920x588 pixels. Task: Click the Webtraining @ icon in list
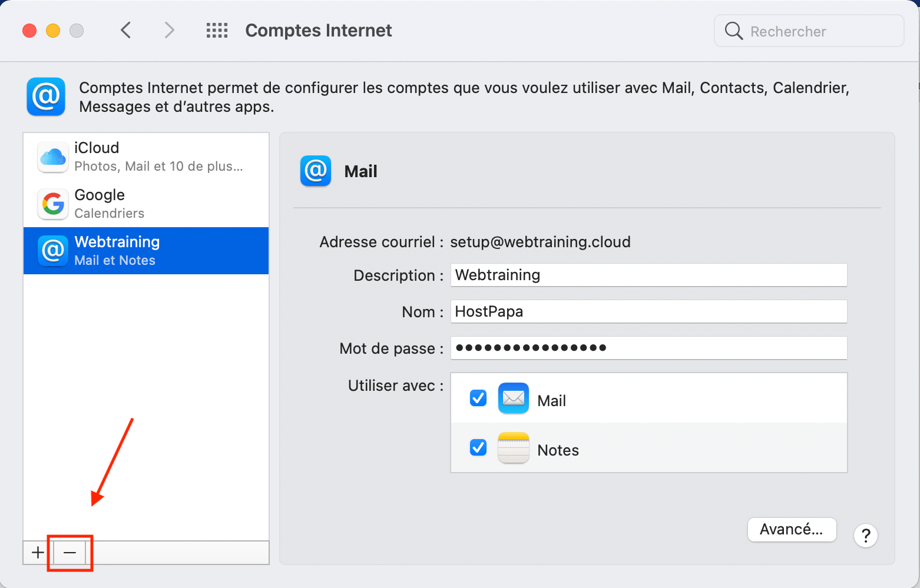pyautogui.click(x=53, y=251)
